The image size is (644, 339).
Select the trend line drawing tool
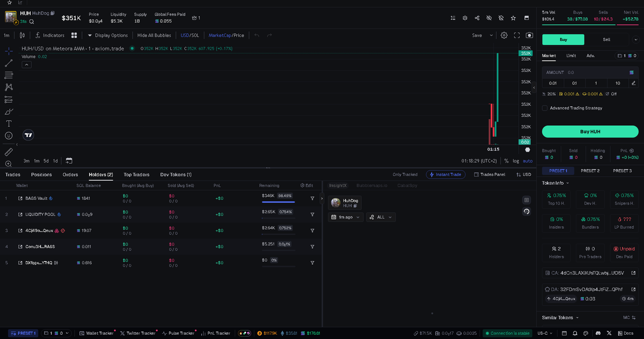click(x=9, y=63)
